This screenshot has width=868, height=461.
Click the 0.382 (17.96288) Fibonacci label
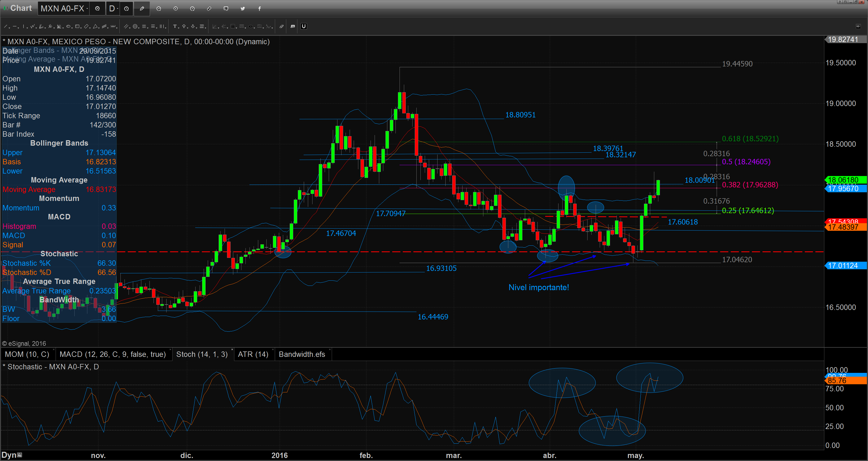click(x=750, y=185)
